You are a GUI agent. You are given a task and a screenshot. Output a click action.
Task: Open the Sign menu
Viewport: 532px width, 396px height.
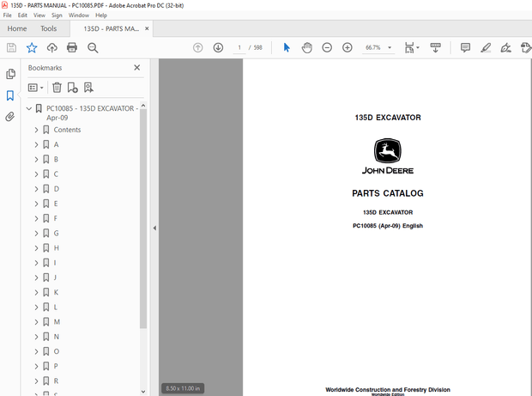[57, 15]
